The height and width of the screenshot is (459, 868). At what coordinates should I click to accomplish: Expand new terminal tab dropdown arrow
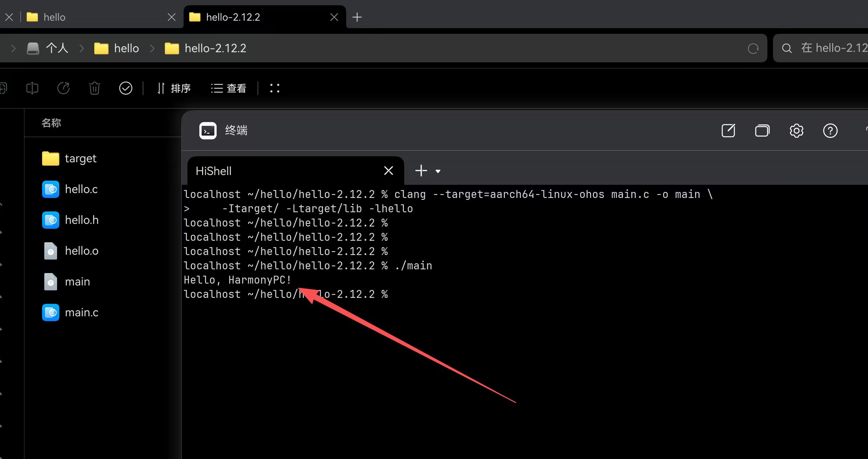point(438,171)
